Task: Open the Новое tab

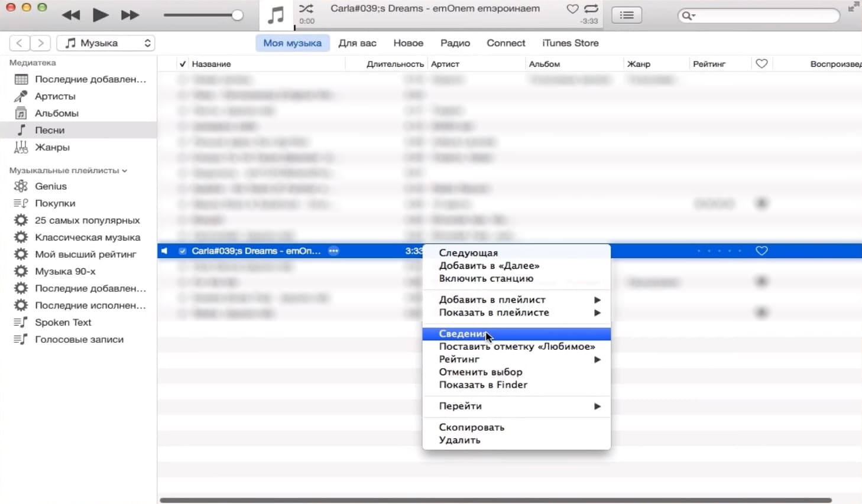Action: tap(409, 43)
